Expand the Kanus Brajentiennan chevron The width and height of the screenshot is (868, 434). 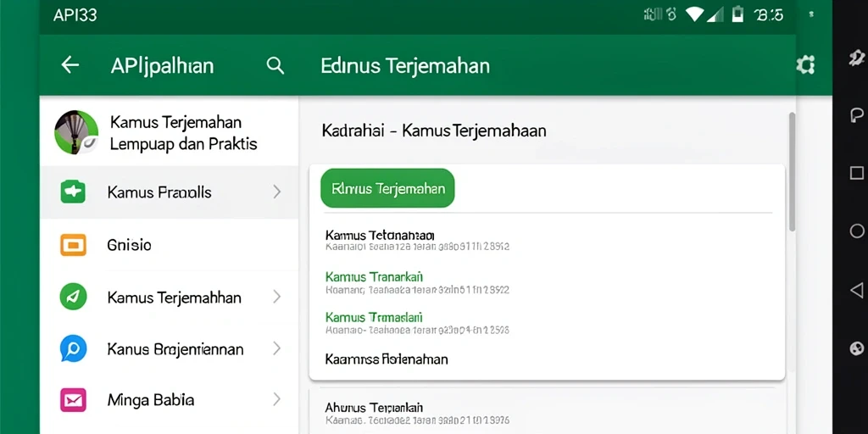click(x=277, y=348)
